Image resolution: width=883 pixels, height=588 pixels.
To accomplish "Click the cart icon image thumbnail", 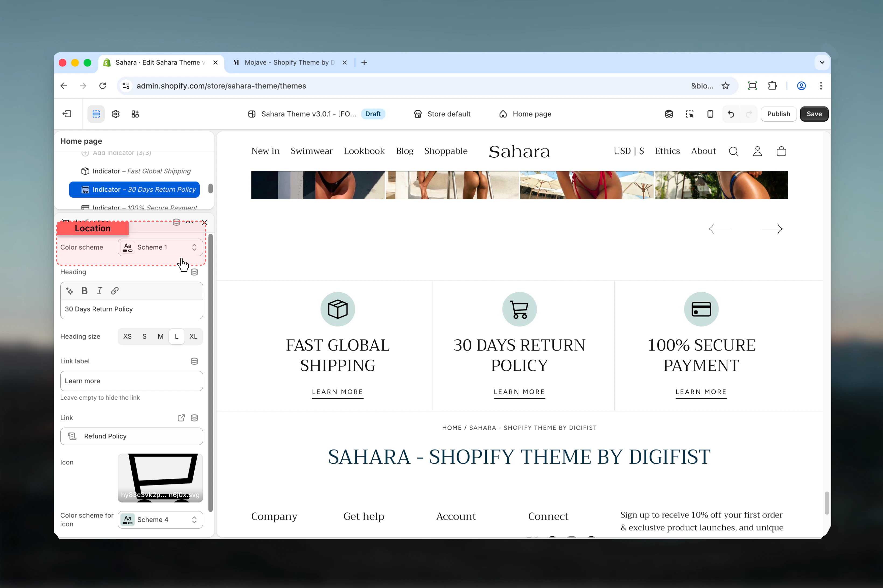I will [x=160, y=478].
